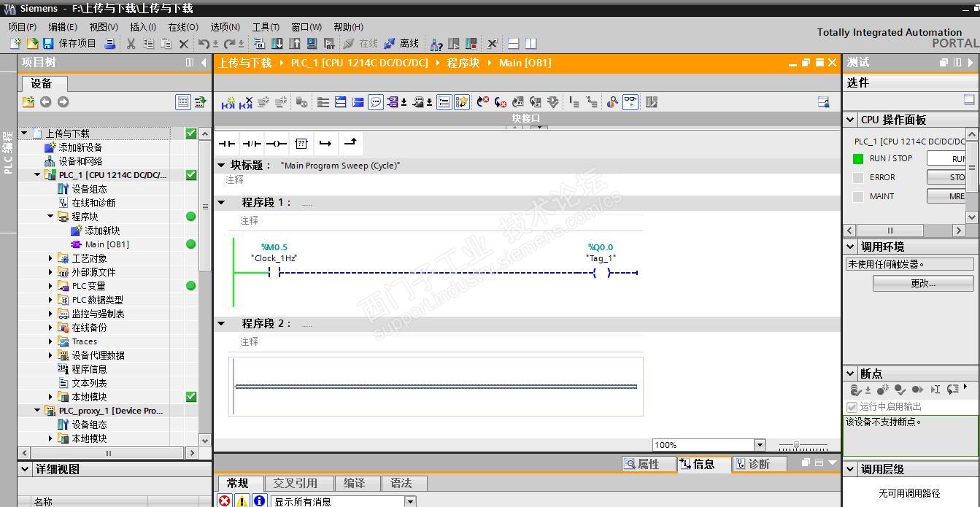The image size is (980, 507).
Task: Collapse 程序段 1 network
Action: point(222,202)
